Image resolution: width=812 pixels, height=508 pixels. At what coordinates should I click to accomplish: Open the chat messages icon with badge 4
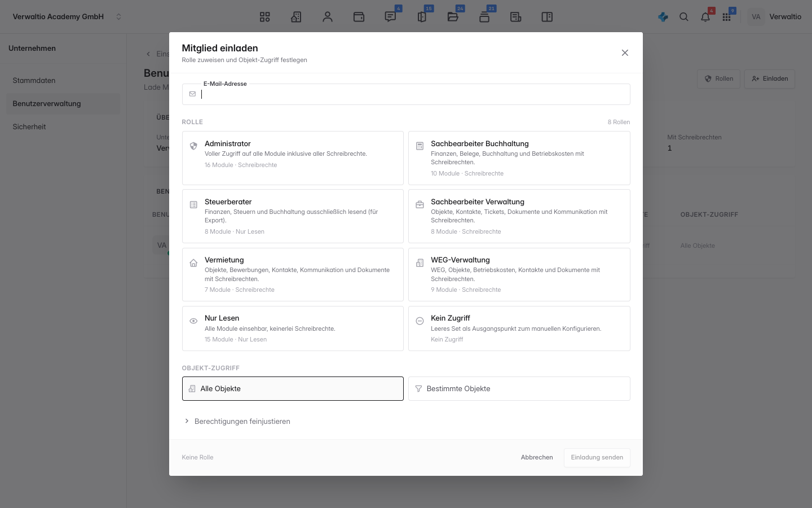pos(390,17)
